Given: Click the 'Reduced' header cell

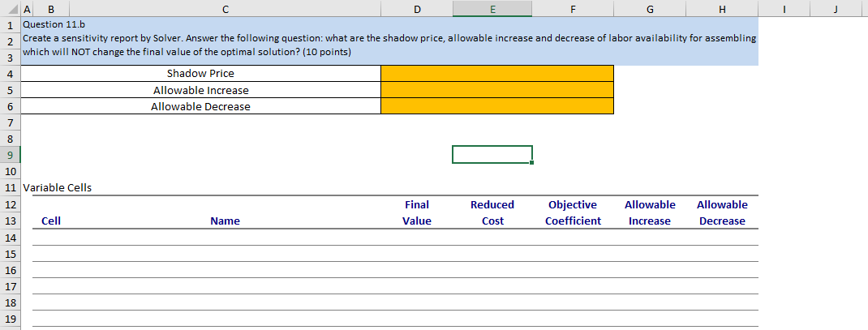Looking at the screenshot, I should (492, 205).
